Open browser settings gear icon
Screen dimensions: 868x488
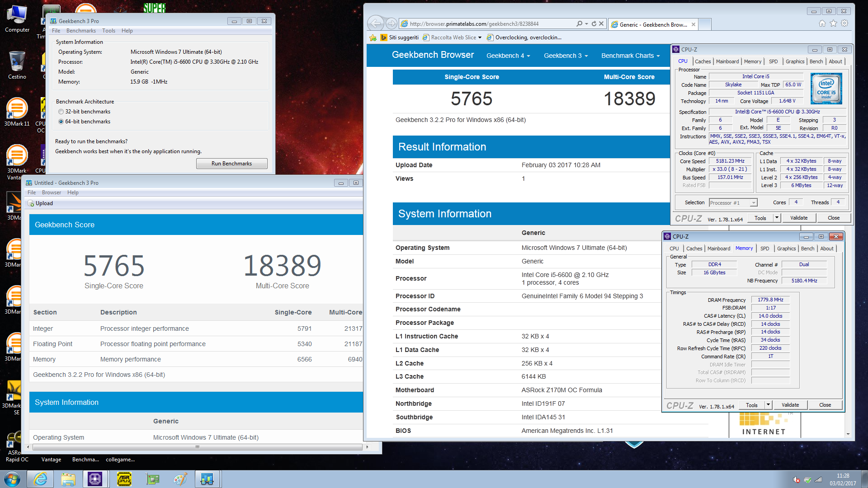click(844, 23)
